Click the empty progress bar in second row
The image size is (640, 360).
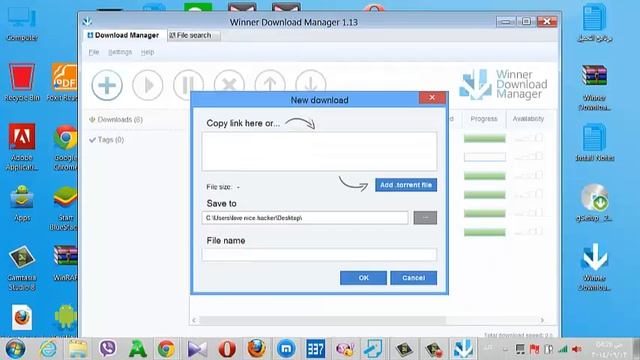pos(484,157)
